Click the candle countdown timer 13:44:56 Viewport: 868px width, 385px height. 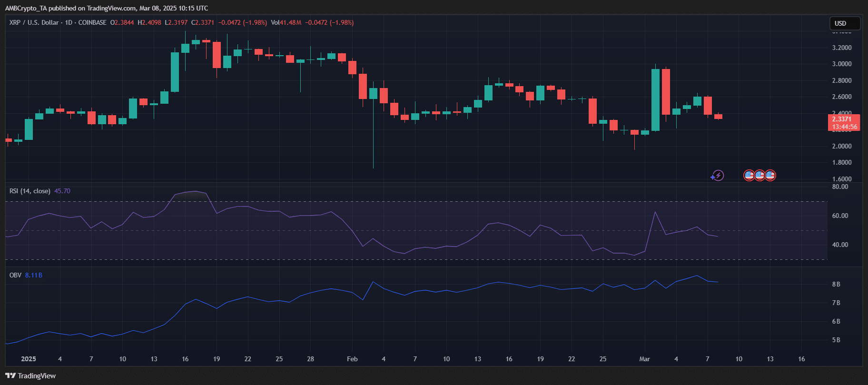pos(844,127)
